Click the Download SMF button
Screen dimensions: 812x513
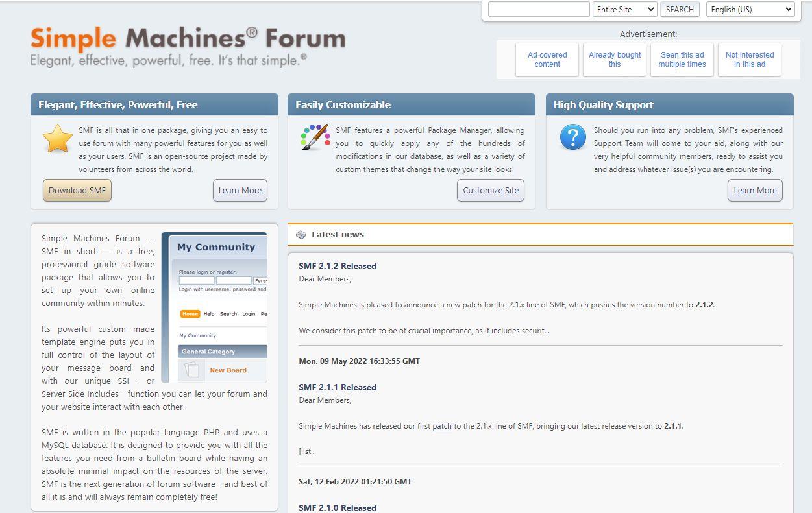pyautogui.click(x=77, y=191)
